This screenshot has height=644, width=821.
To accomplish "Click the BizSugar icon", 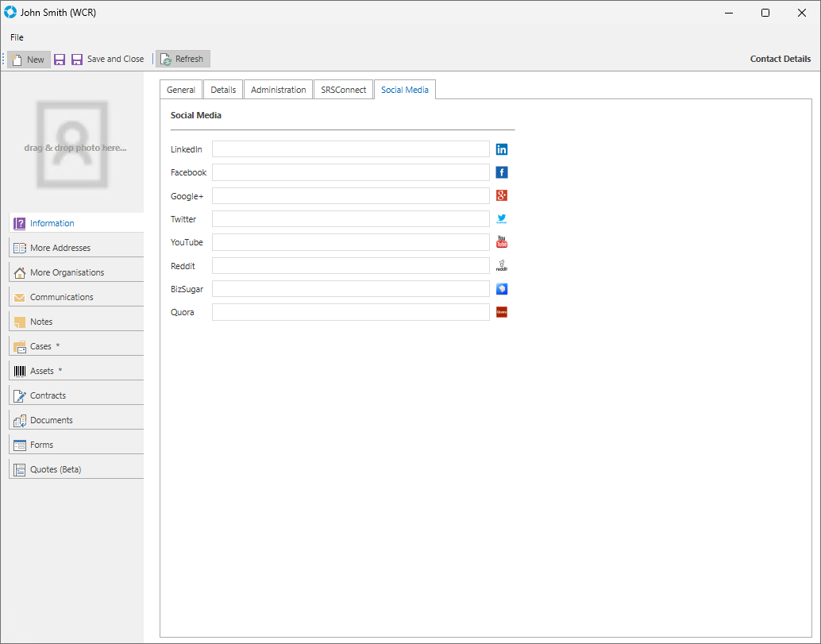I will click(x=501, y=289).
